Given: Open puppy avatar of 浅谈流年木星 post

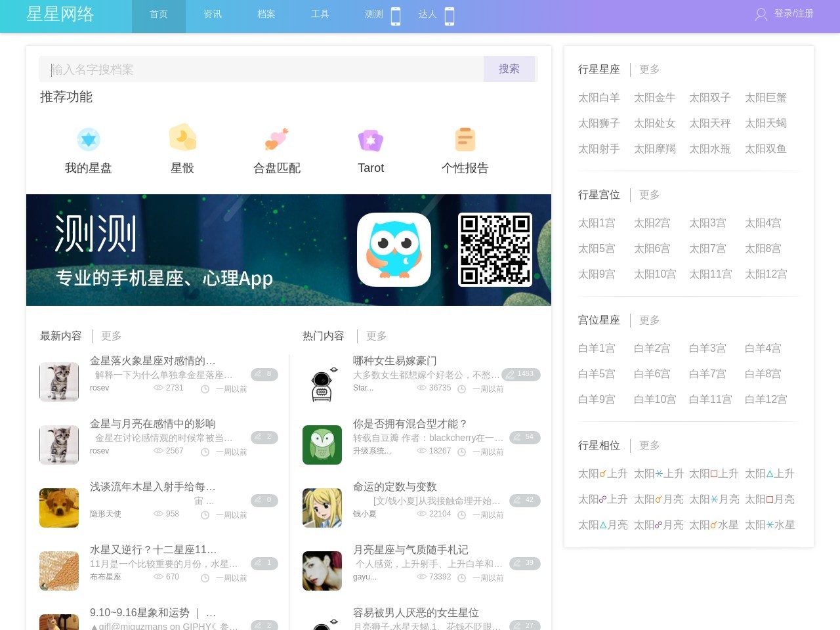Looking at the screenshot, I should coord(59,508).
